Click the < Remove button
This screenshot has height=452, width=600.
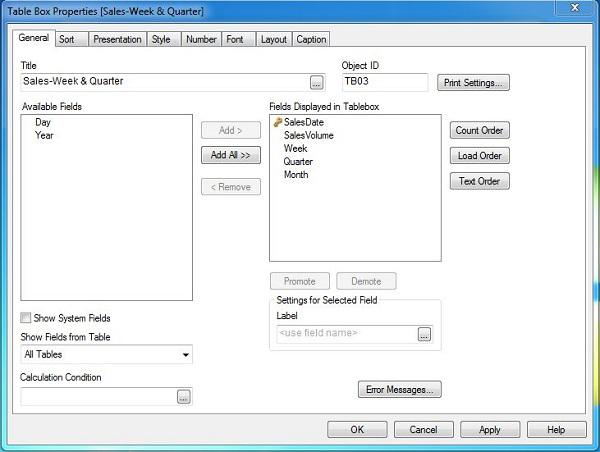pyautogui.click(x=231, y=187)
